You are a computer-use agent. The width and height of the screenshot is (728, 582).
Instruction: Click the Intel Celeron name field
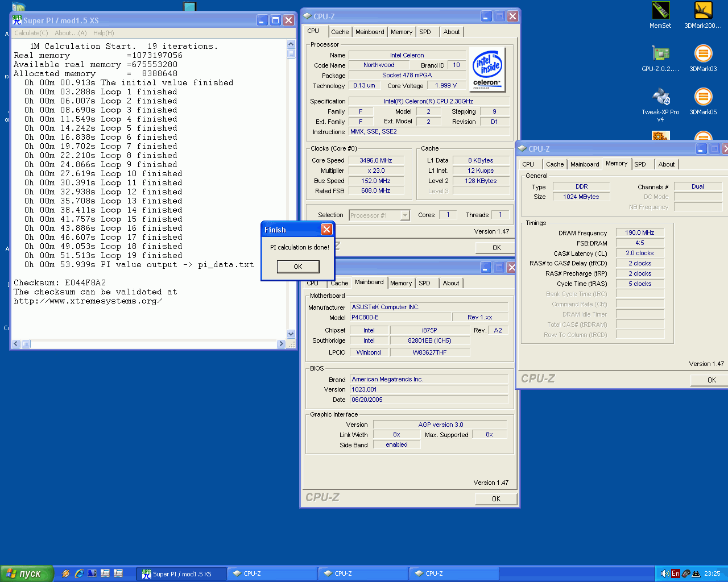[407, 55]
